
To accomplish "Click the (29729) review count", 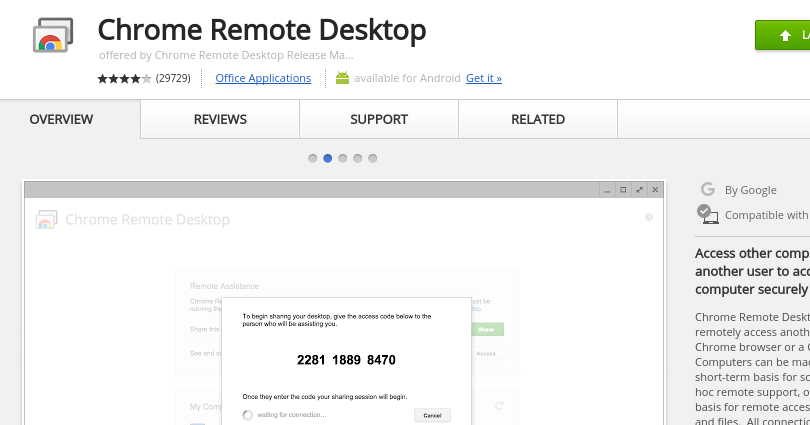I will (x=173, y=78).
